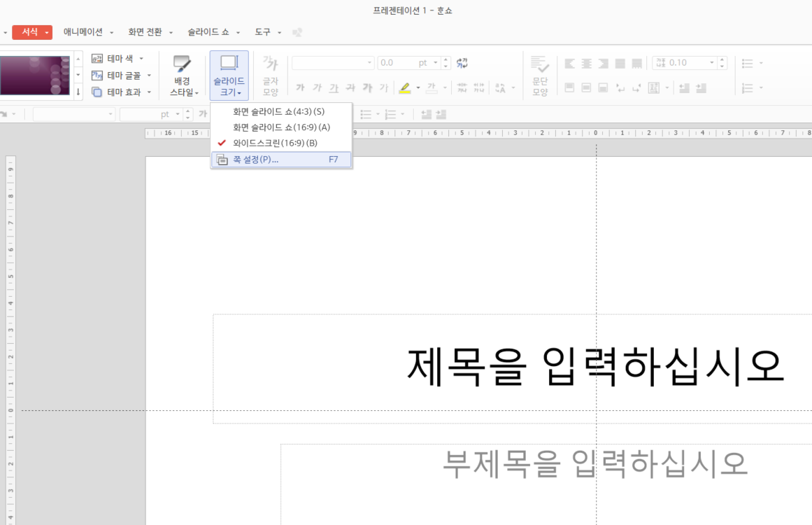Click 슬라이드 크기 slide size button

point(229,76)
